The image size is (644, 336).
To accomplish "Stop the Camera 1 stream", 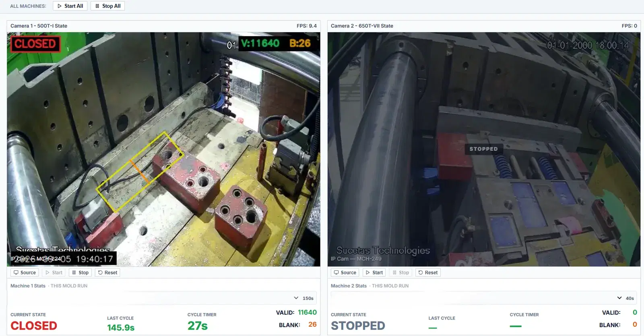I will pos(80,272).
